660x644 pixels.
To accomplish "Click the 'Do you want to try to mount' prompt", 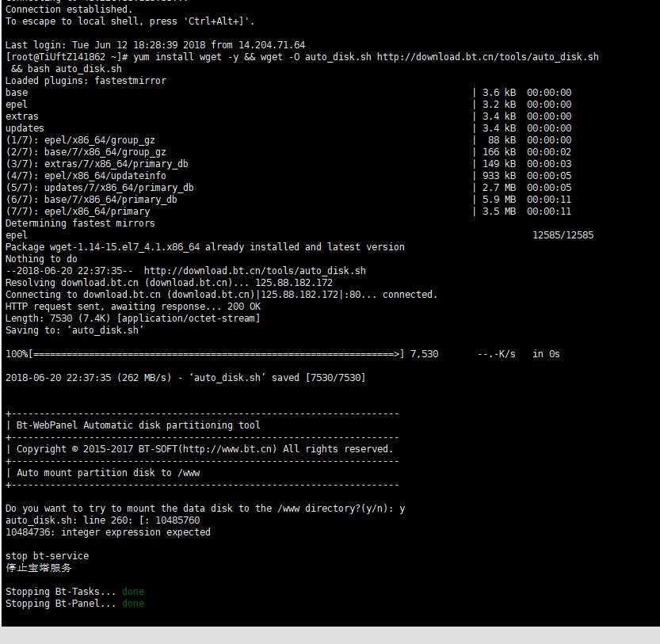I will click(x=205, y=508).
